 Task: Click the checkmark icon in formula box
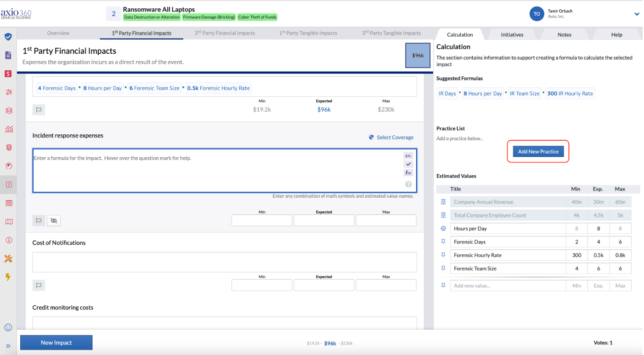408,164
